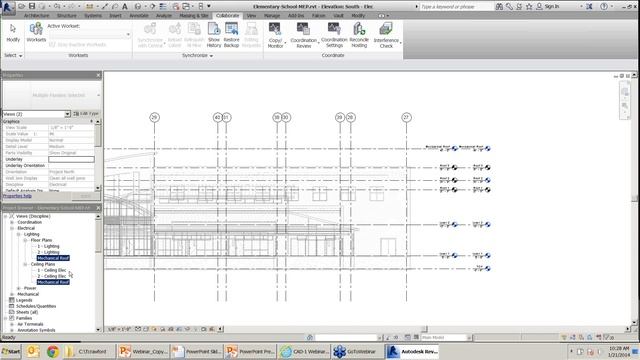Select the Modify arrow tool
The height and width of the screenshot is (360, 640).
(13, 33)
